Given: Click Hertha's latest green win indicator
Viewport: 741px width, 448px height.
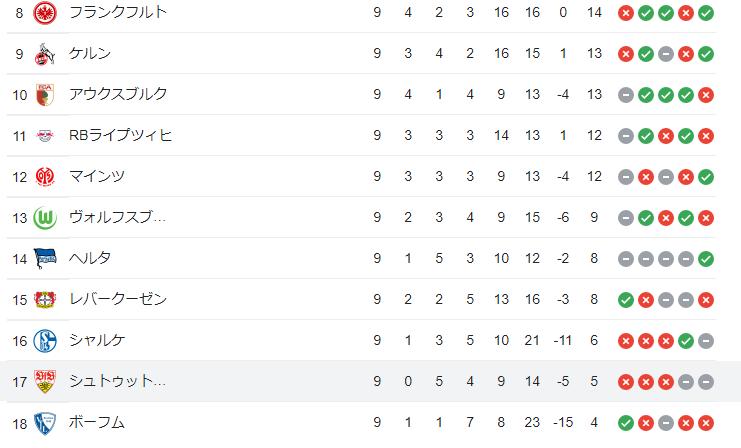Looking at the screenshot, I should (x=706, y=259).
